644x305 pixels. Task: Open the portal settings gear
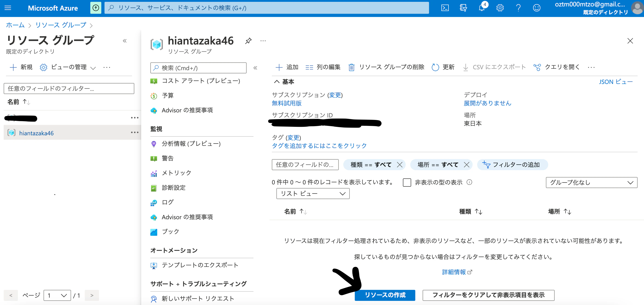(x=500, y=8)
